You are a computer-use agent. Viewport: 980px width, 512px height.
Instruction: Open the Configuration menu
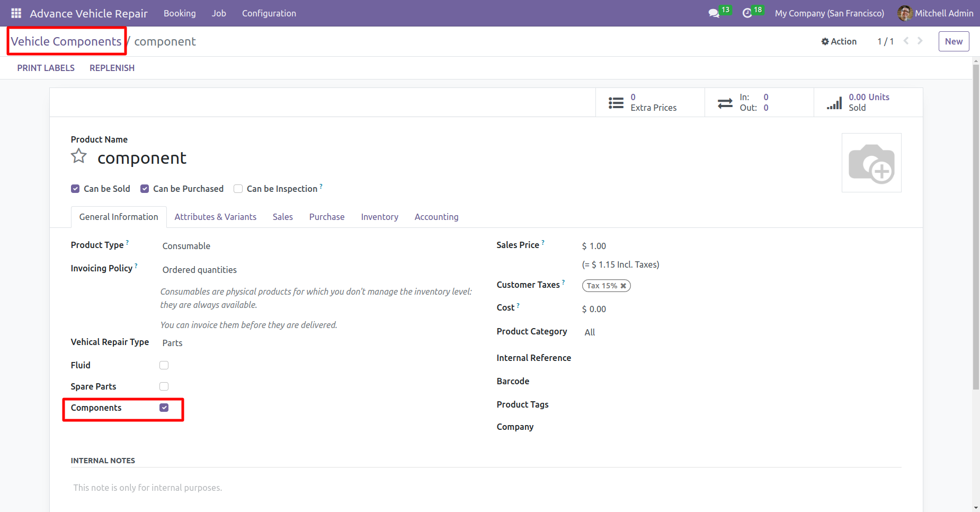(x=269, y=13)
